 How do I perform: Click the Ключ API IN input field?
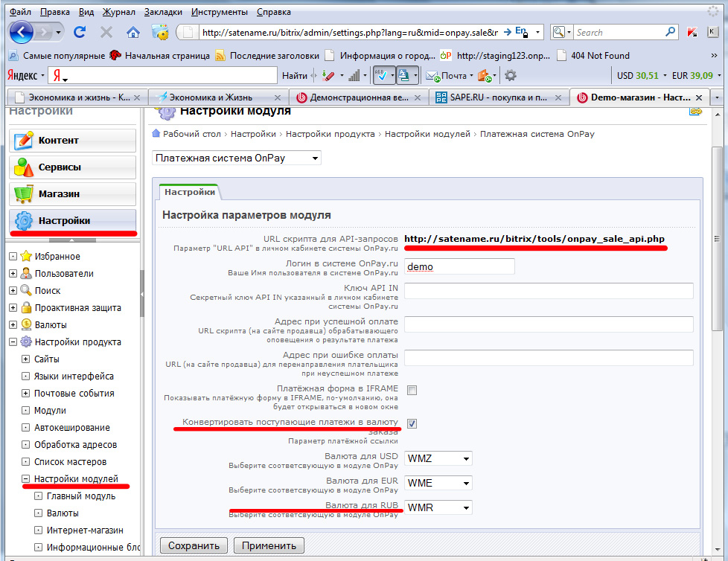(548, 291)
